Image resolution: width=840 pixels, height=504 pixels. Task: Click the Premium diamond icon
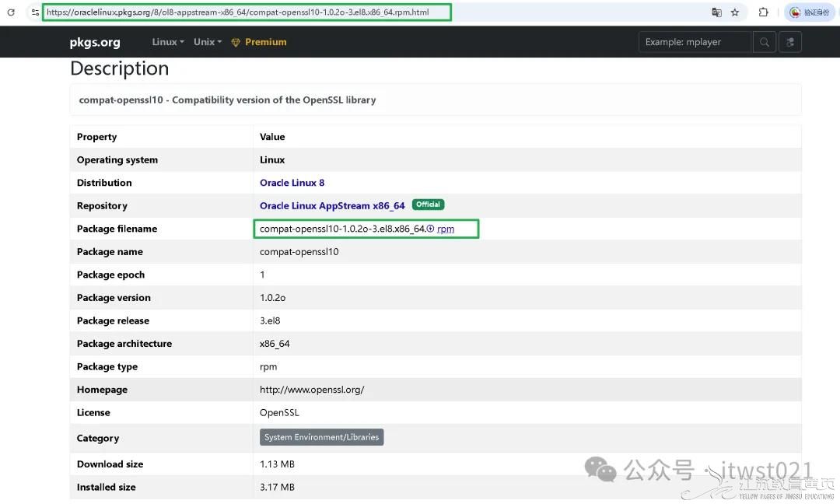[x=236, y=43]
